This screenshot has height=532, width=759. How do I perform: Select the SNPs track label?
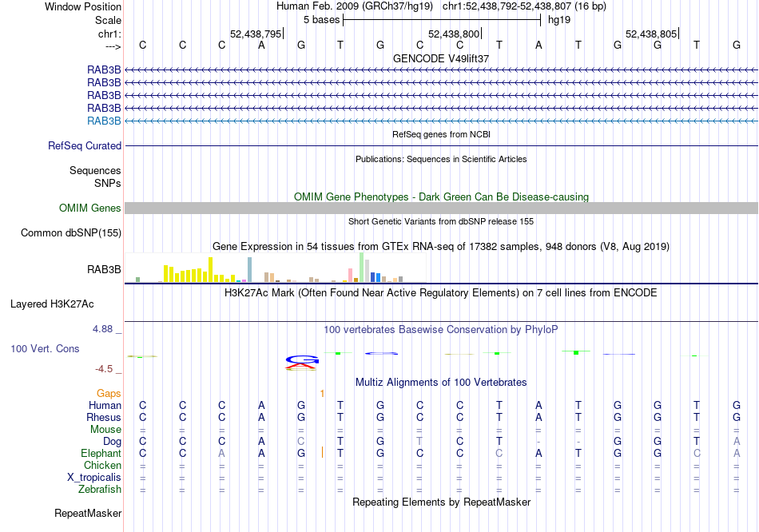(108, 183)
